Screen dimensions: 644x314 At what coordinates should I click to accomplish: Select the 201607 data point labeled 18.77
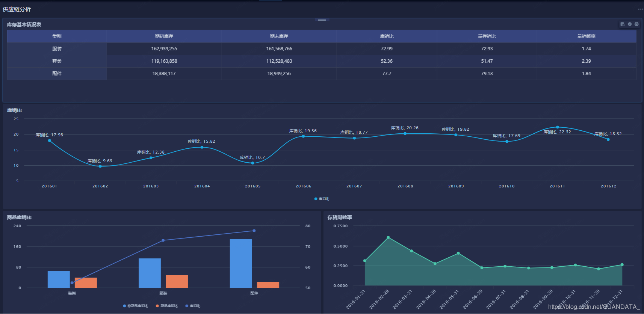click(x=354, y=138)
